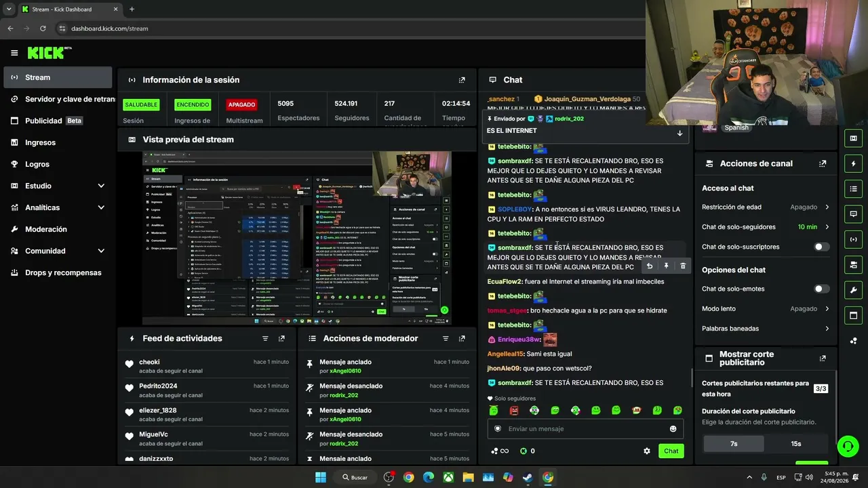Screen dimensions: 868x488
Task: Open Palabras baneadas list
Action: click(766, 329)
